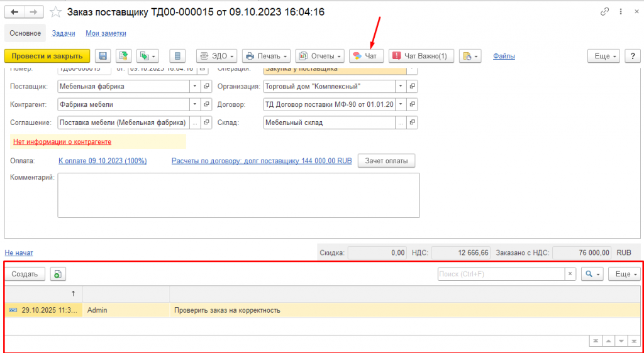Open the ЭДО dropdown menu
Image resolution: width=644 pixels, height=353 pixels.
pyautogui.click(x=216, y=56)
